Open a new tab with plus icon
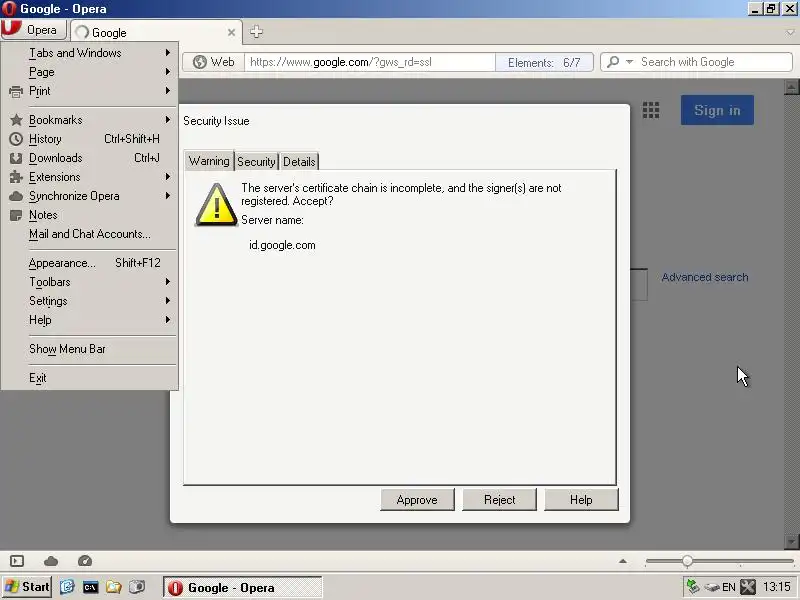The width and height of the screenshot is (800, 600). pyautogui.click(x=256, y=32)
